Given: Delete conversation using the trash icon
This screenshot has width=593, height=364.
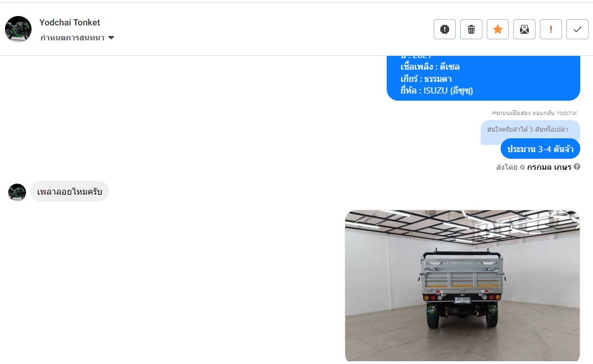Looking at the screenshot, I should point(471,29).
